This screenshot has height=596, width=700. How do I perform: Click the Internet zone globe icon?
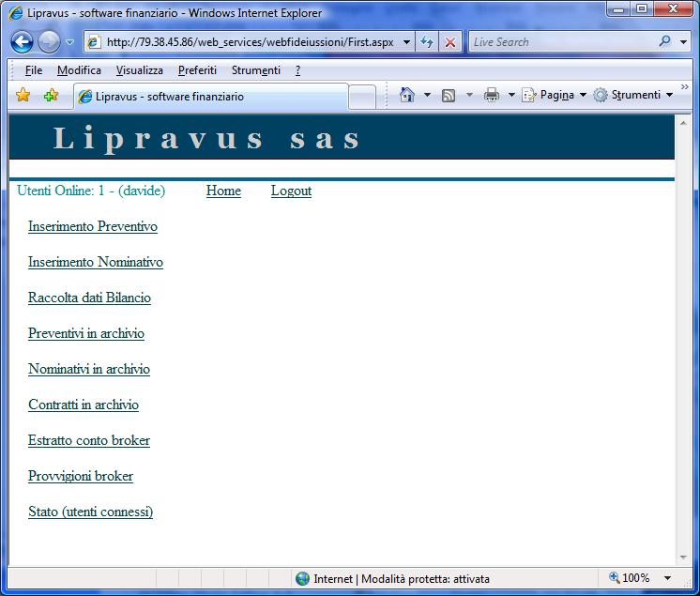coord(302,579)
